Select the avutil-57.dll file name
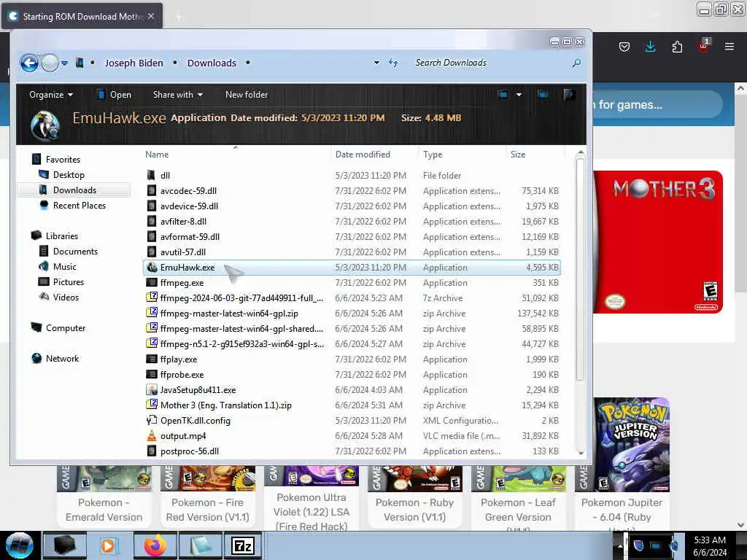747x560 pixels. 183,252
